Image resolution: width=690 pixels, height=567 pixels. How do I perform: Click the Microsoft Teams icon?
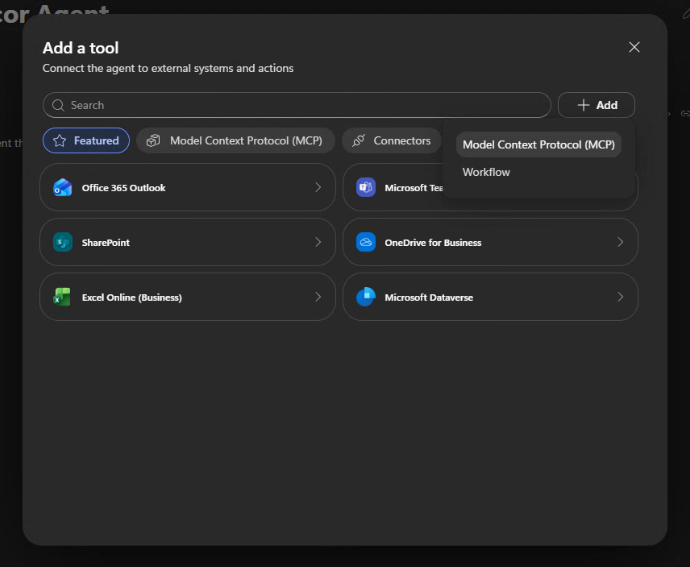pos(366,188)
